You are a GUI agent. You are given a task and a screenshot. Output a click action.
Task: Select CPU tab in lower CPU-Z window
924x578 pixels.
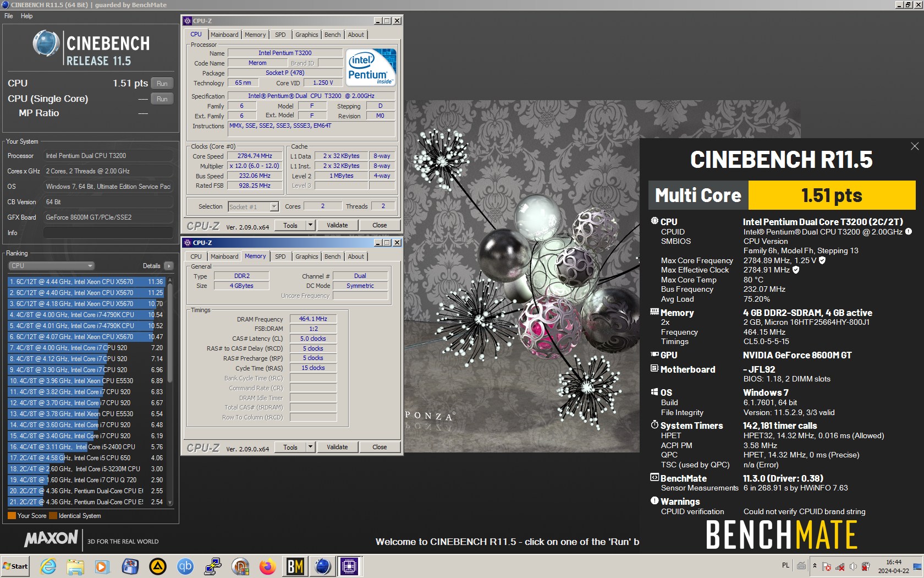pos(196,257)
